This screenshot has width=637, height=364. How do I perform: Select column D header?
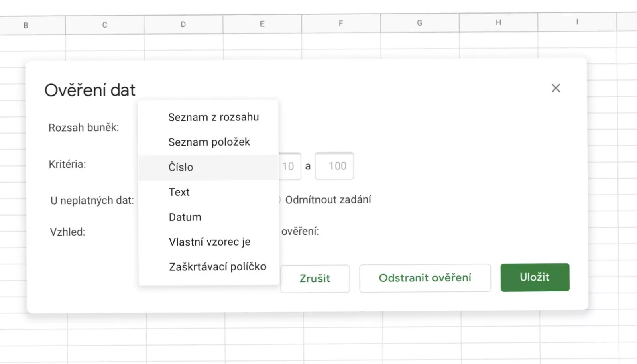click(183, 24)
